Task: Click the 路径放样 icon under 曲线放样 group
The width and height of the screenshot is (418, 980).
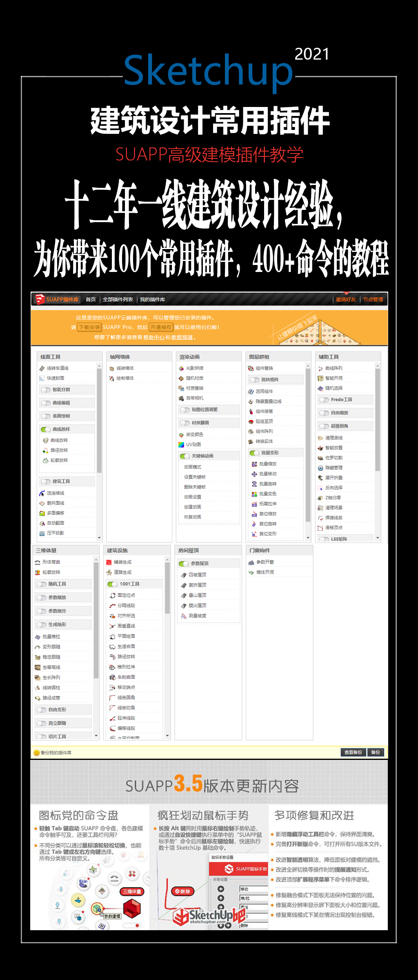Action: pyautogui.click(x=46, y=450)
